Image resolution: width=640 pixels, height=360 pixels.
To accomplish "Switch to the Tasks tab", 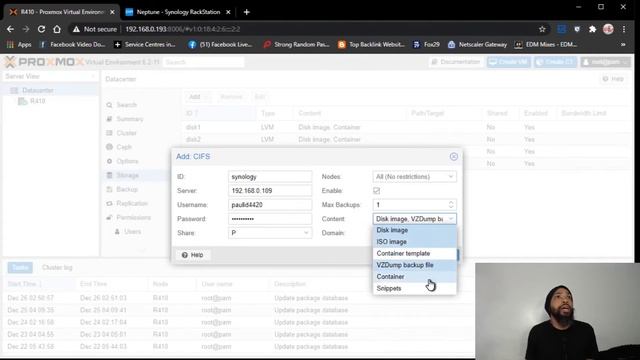I will [x=20, y=267].
